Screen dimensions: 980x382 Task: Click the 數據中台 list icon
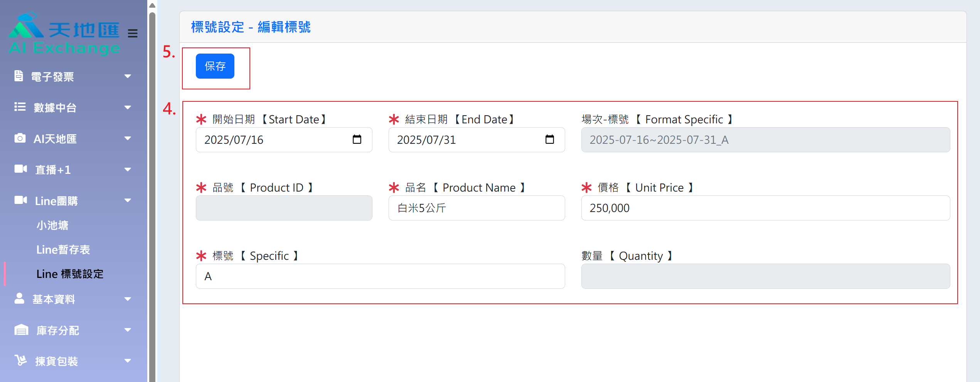tap(20, 107)
